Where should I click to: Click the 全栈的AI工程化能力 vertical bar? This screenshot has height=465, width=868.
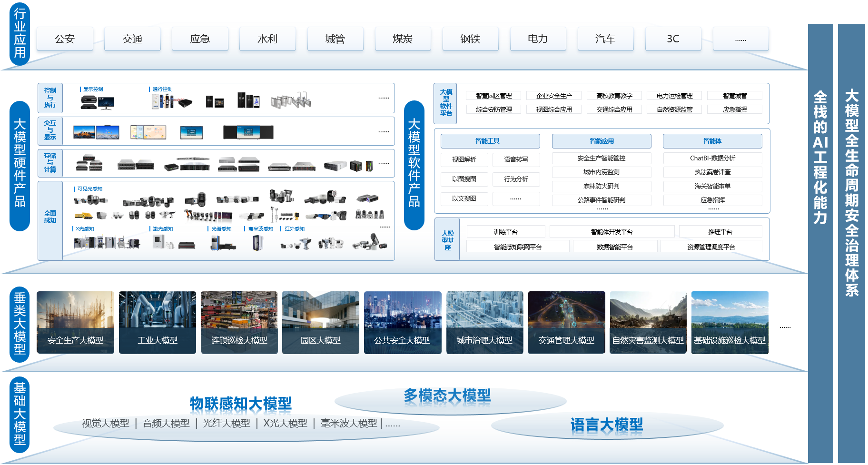tap(820, 243)
